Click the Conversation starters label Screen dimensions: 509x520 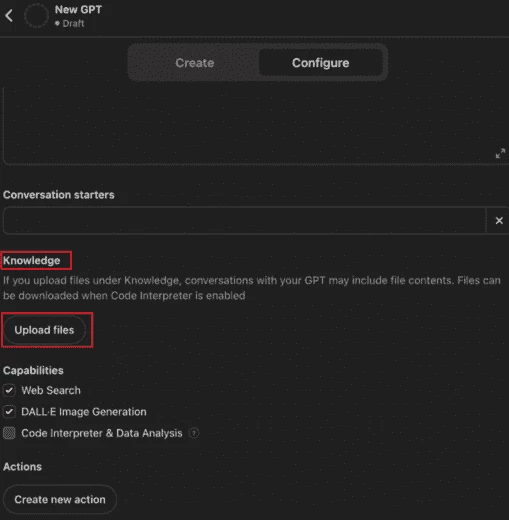click(59, 195)
